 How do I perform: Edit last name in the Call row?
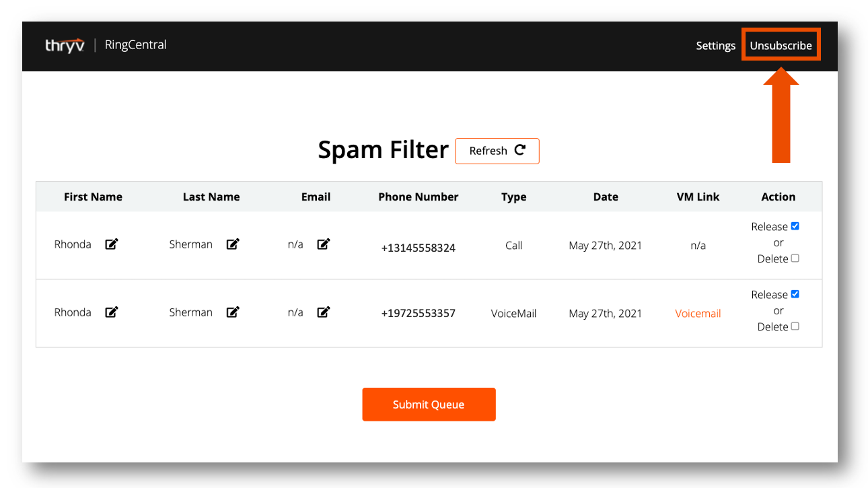click(x=233, y=244)
